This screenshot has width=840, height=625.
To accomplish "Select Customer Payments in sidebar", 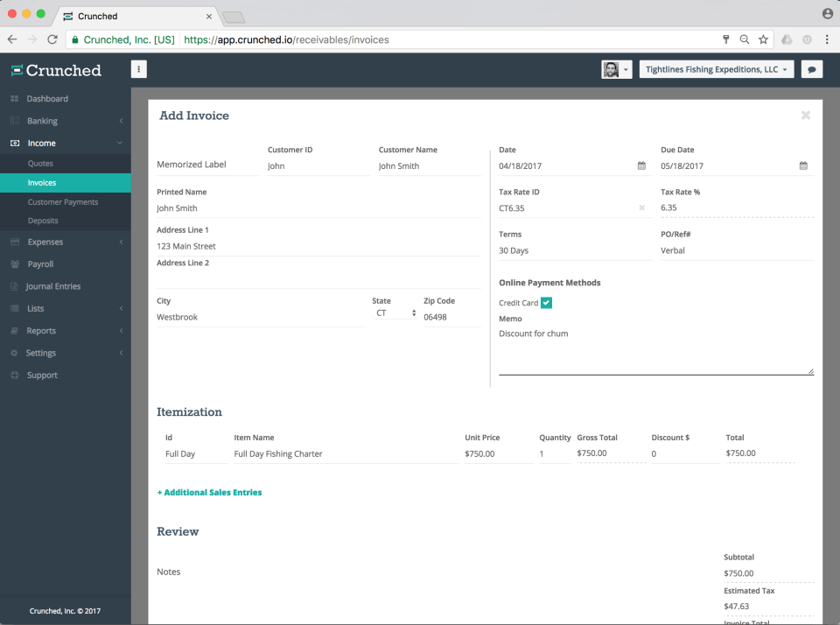I will (63, 202).
